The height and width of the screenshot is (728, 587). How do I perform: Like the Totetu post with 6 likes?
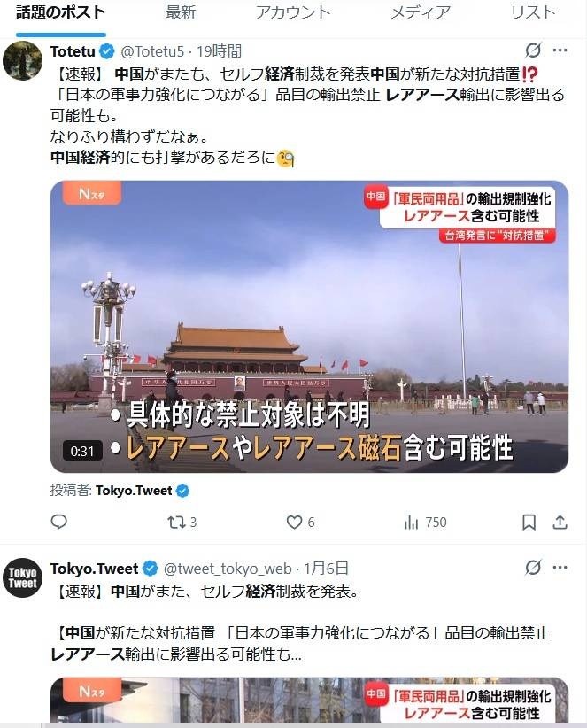coord(300,523)
